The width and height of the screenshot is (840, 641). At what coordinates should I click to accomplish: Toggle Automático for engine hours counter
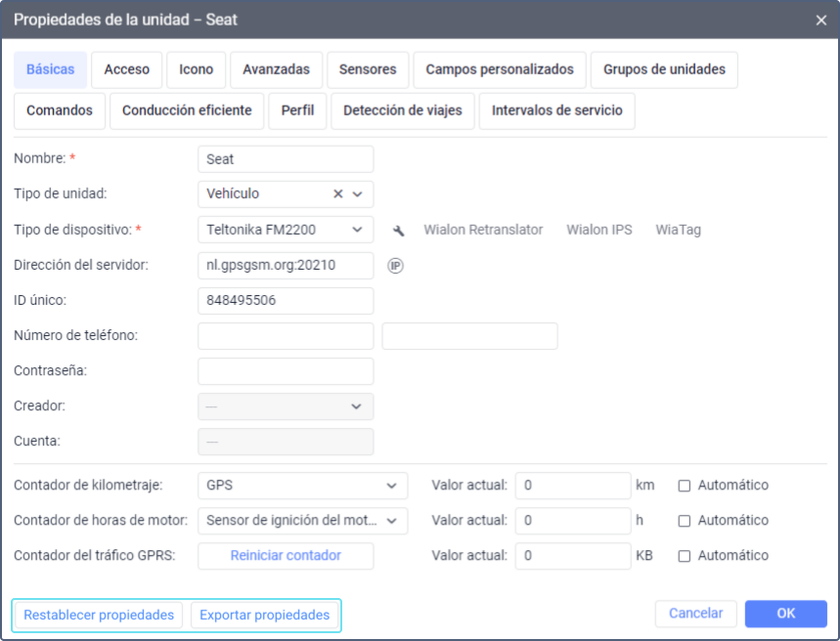coord(685,521)
